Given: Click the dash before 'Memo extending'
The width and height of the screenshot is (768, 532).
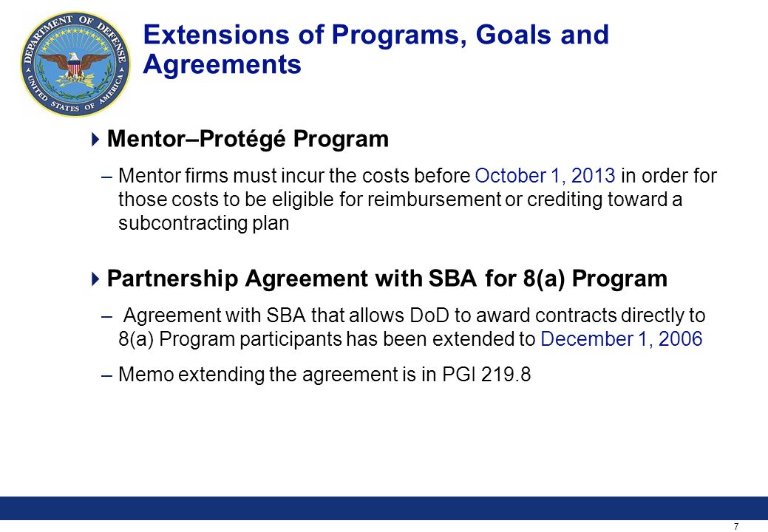Looking at the screenshot, I should pos(106,375).
